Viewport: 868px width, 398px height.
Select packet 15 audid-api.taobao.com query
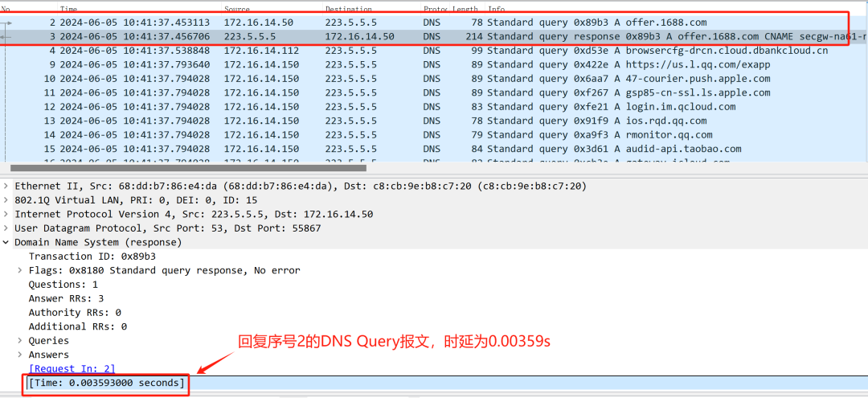(402, 149)
